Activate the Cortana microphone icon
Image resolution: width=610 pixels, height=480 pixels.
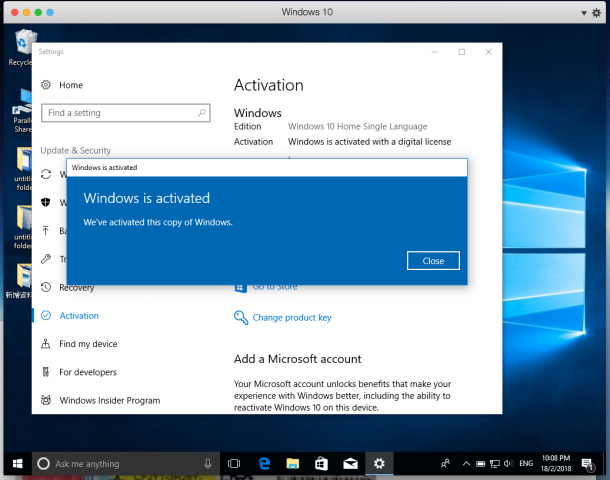point(208,463)
